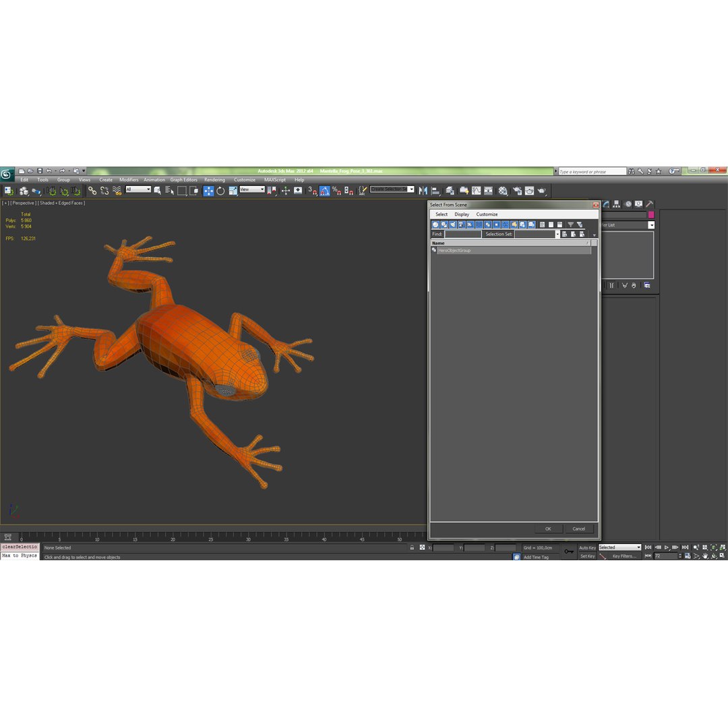The width and height of the screenshot is (728, 728).
Task: Open the Curve Editor icon
Action: tap(477, 191)
